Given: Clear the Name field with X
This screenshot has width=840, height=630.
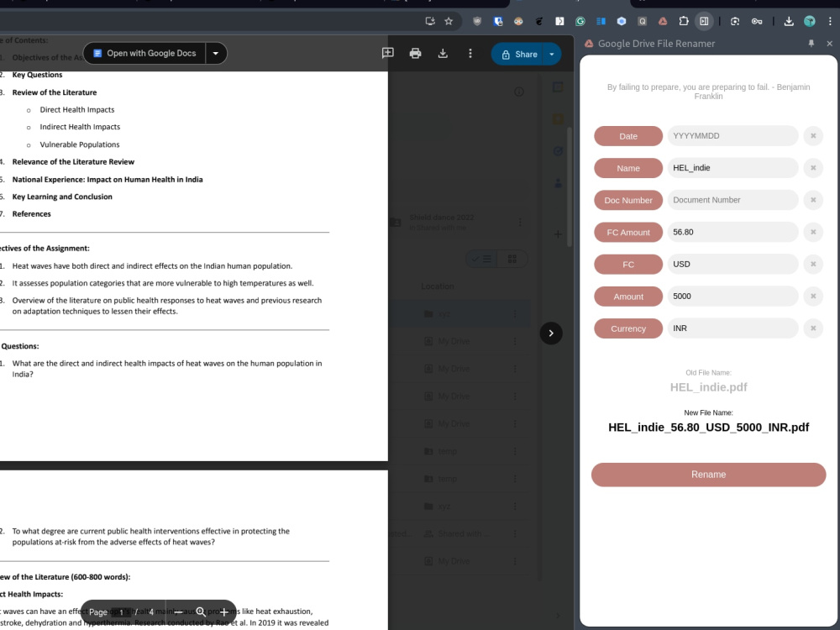Looking at the screenshot, I should coord(813,168).
